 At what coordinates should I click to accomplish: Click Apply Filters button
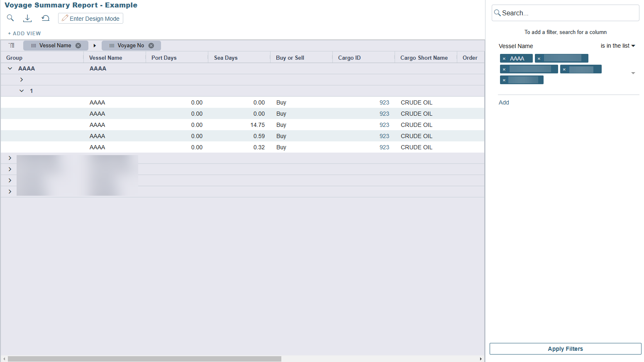(x=565, y=349)
